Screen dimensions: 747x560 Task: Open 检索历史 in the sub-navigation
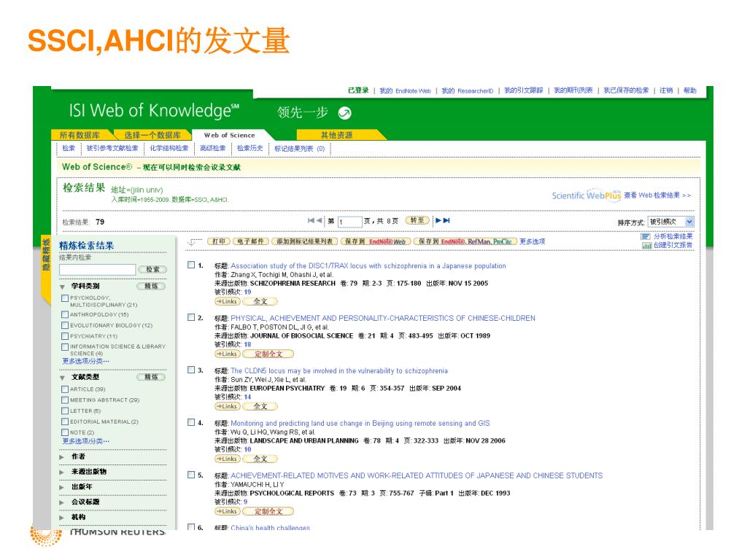[x=250, y=148]
